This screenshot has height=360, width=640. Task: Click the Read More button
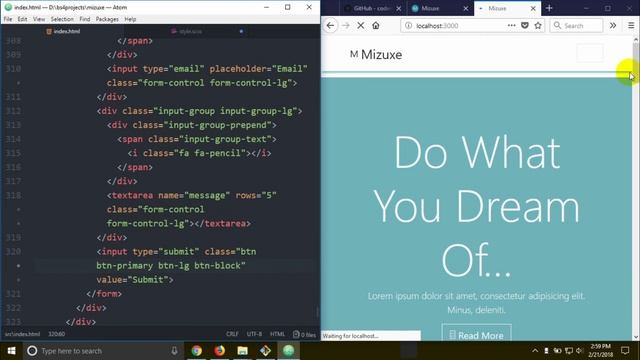[x=476, y=335]
